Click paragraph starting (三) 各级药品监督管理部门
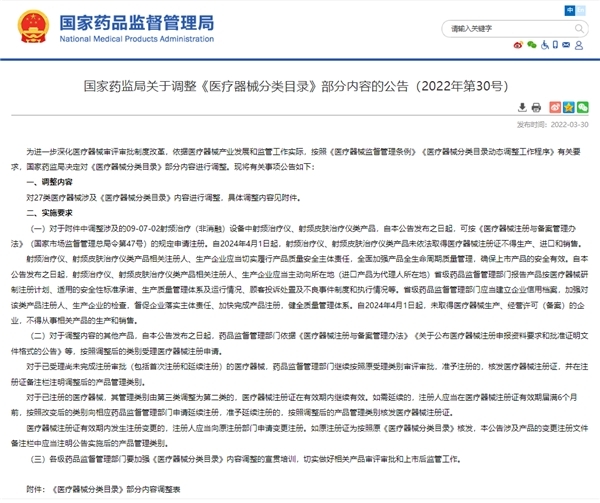Screen dimensions: 600x503 [245, 459]
